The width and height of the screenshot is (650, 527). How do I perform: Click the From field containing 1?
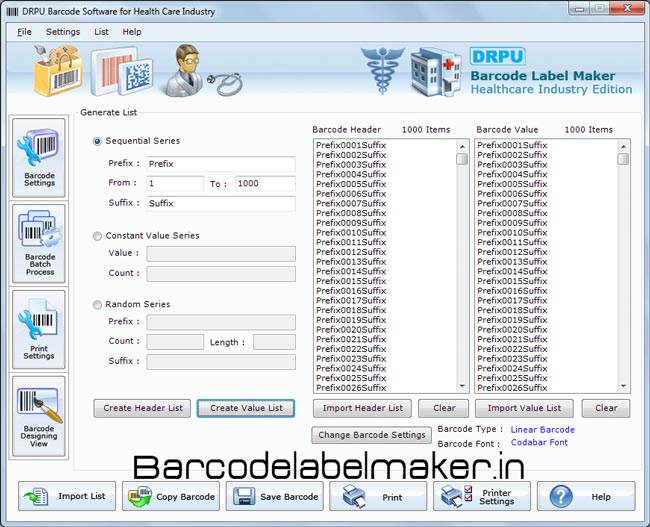click(175, 184)
